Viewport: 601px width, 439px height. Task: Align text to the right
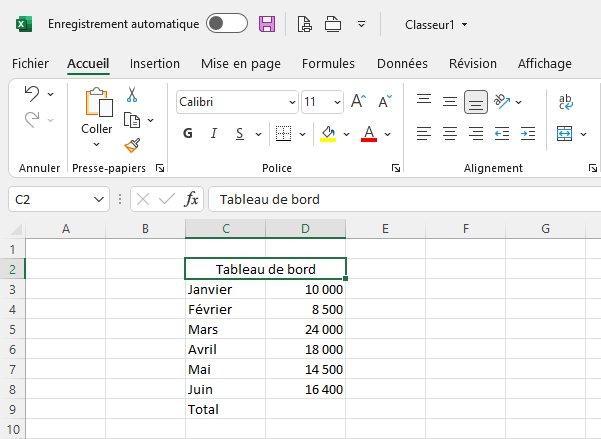click(x=476, y=133)
